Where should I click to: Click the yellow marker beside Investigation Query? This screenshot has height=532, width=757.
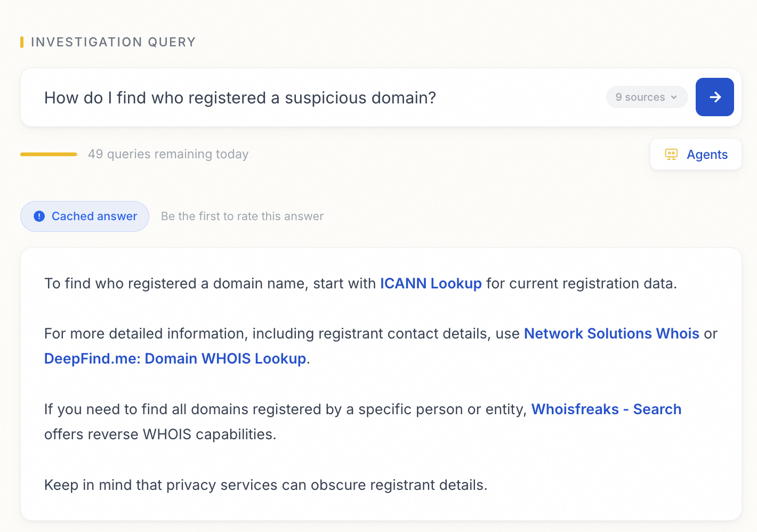[x=22, y=42]
